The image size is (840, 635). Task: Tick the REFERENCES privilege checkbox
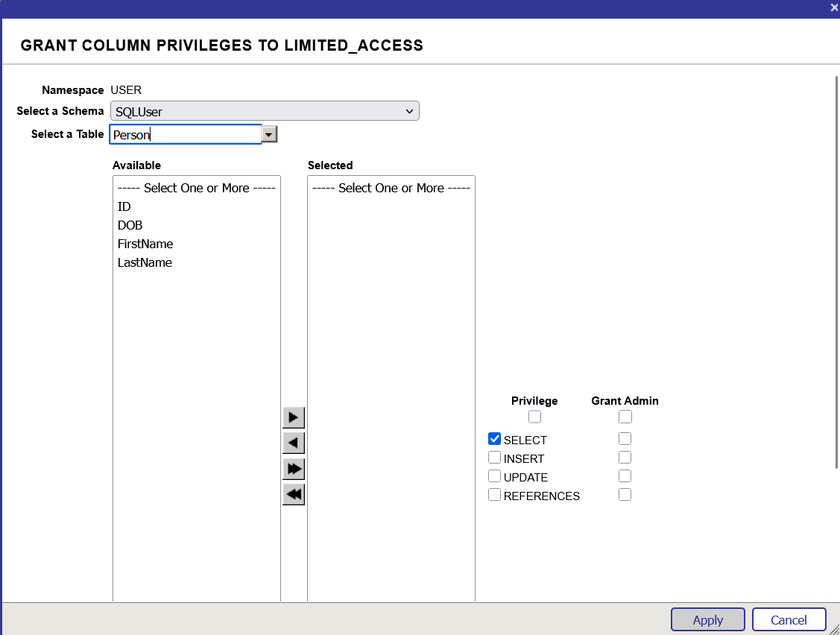click(494, 495)
